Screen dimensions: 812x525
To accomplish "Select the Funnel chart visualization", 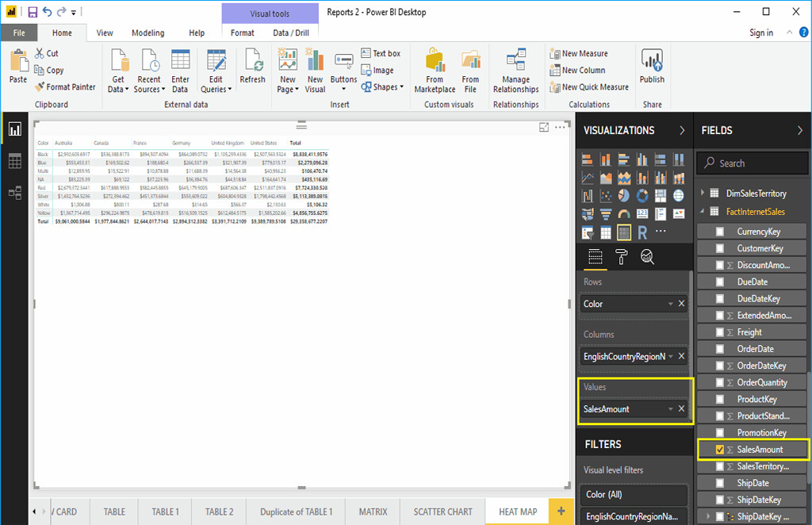I will (606, 213).
